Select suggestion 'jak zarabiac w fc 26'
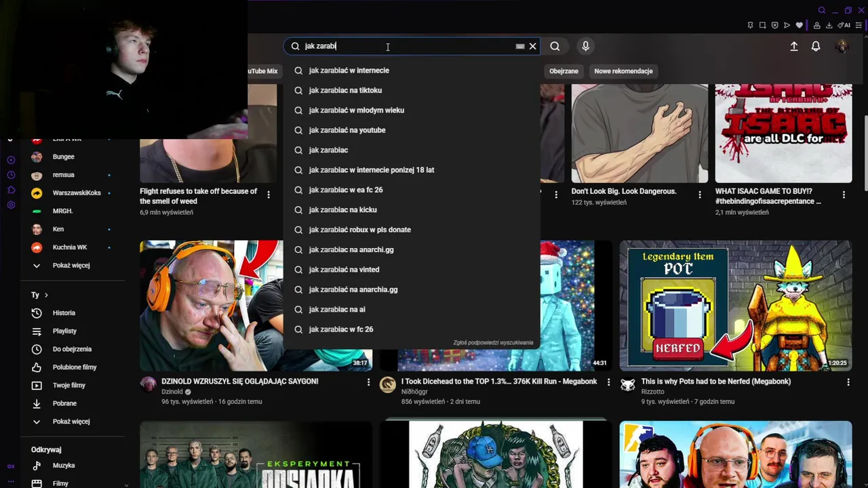This screenshot has height=488, width=868. pos(412,329)
